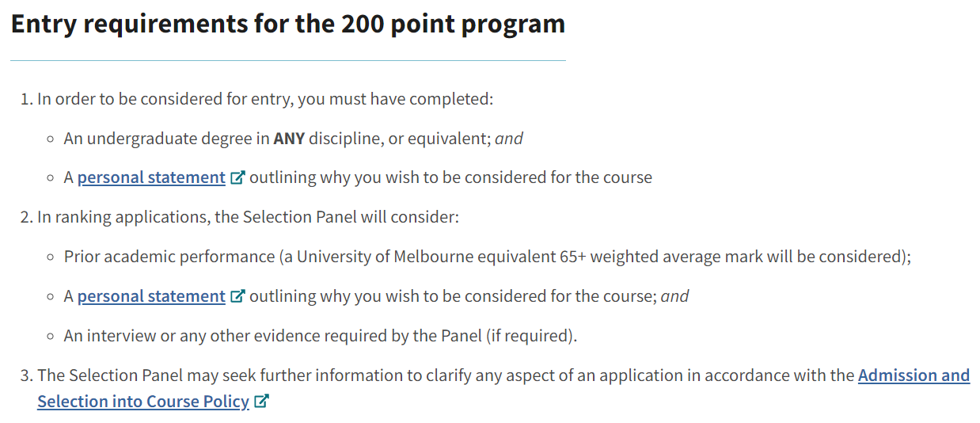
Task: Open the personal statement link under completed requirements
Action: point(151,177)
